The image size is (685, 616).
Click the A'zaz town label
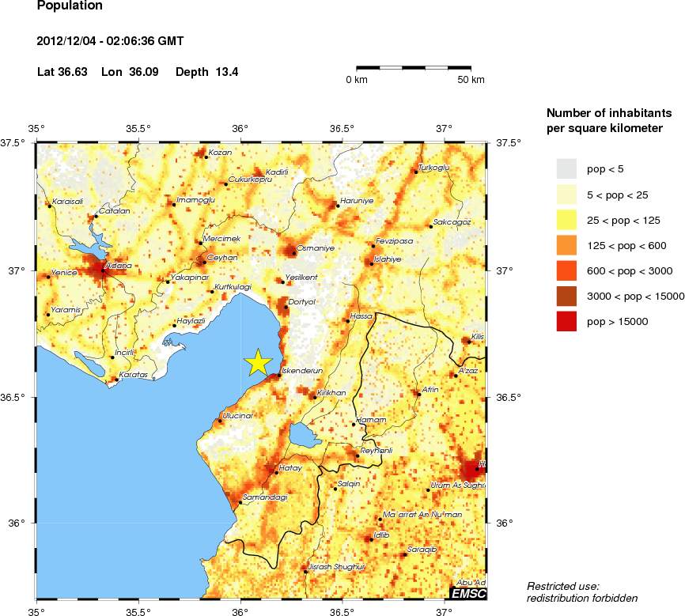click(467, 371)
